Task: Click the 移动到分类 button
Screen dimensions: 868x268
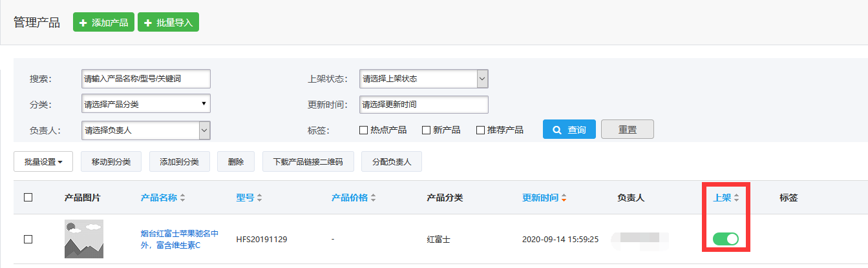Action: (x=111, y=162)
